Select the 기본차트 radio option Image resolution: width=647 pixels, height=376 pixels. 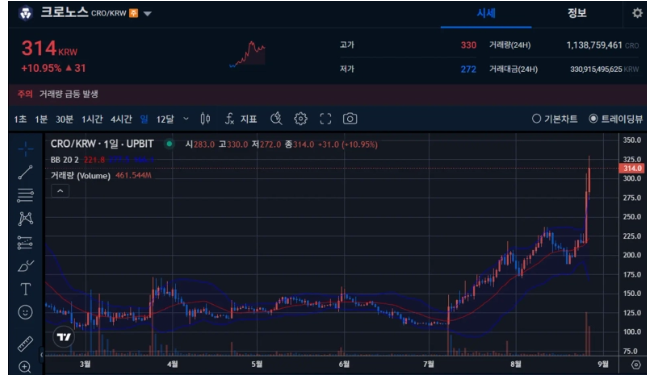[x=555, y=119]
